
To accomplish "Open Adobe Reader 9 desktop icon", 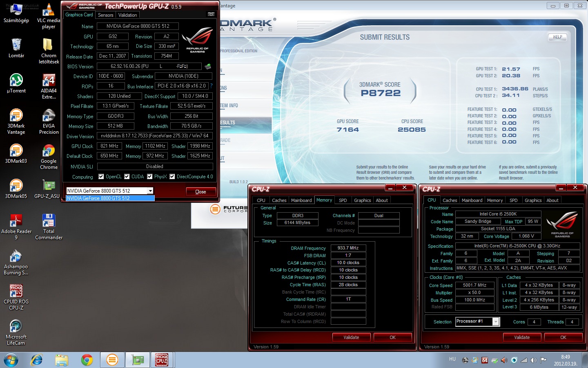I will (x=16, y=227).
